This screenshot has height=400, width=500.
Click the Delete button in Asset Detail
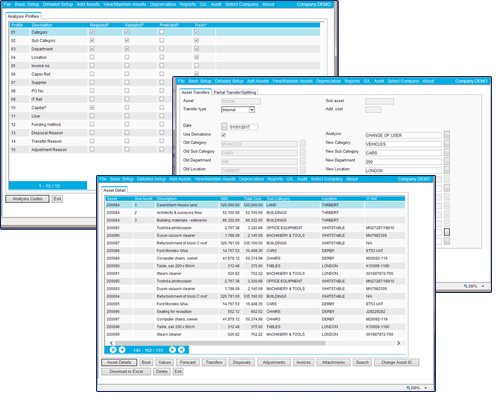click(x=162, y=371)
